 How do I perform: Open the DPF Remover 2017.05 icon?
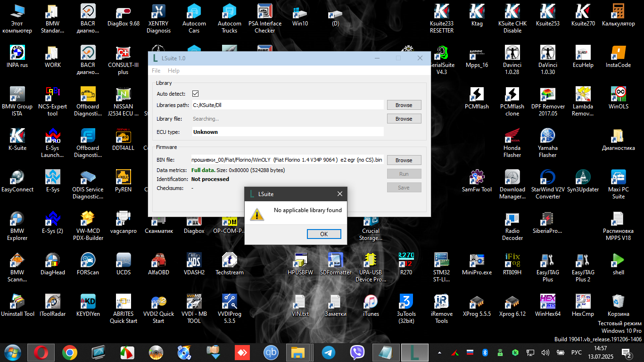pos(548,102)
